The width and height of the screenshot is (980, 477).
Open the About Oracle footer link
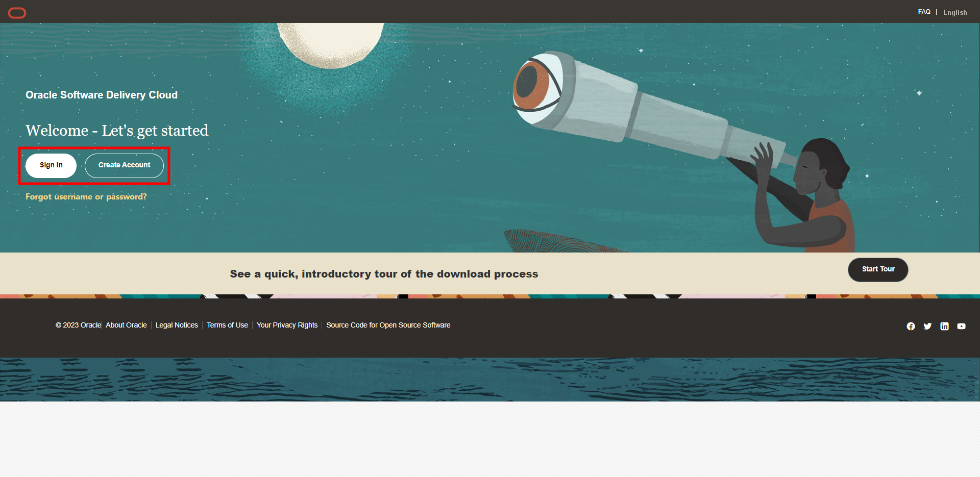click(x=126, y=325)
